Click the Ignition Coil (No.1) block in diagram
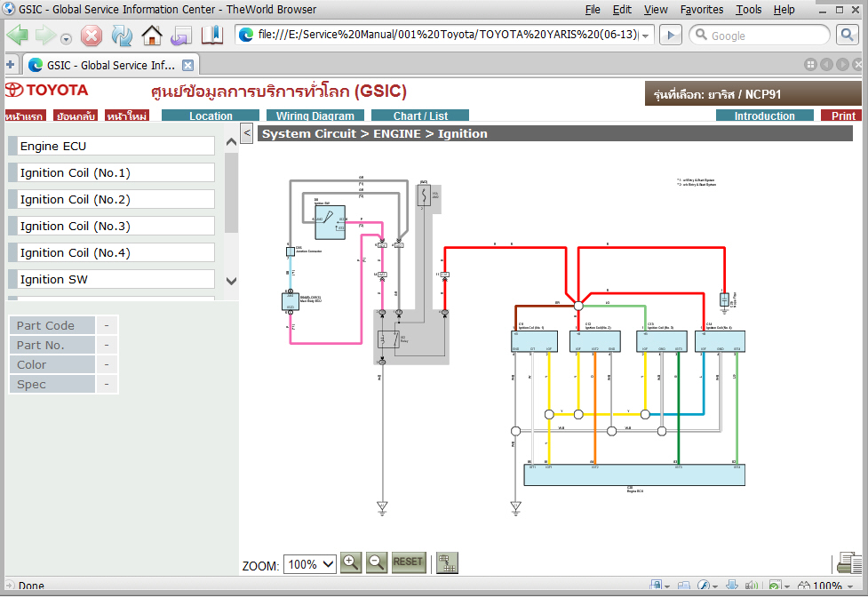Viewport: 868px width, 598px height. (x=534, y=341)
